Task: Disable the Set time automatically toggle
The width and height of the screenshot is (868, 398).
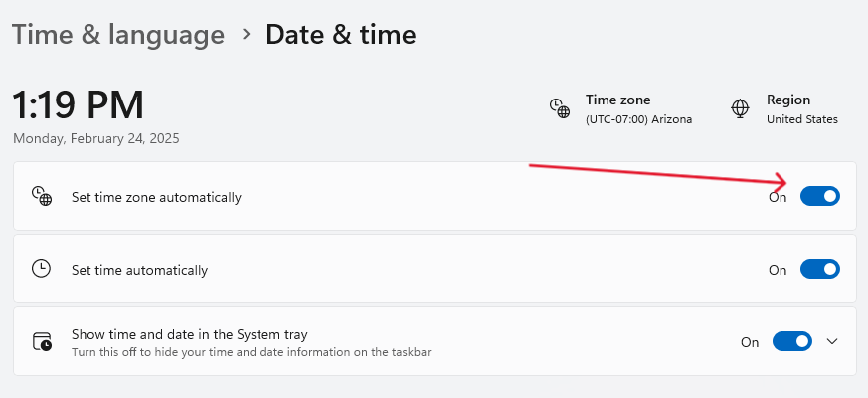Action: (820, 270)
